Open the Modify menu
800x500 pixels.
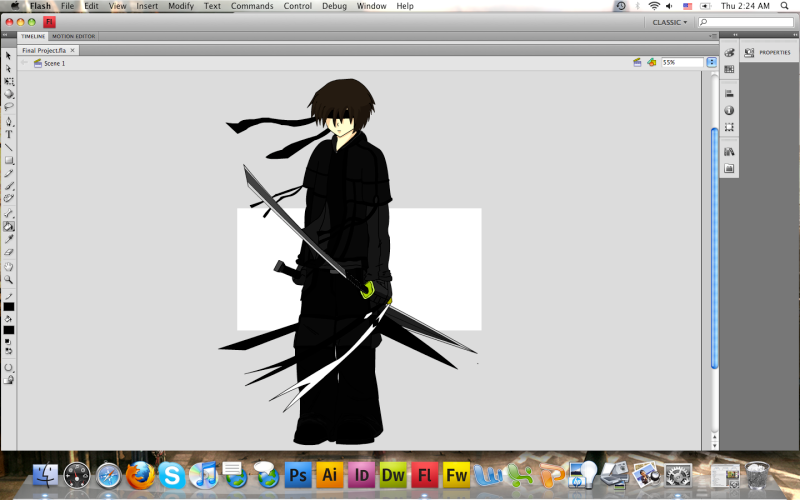[x=181, y=6]
